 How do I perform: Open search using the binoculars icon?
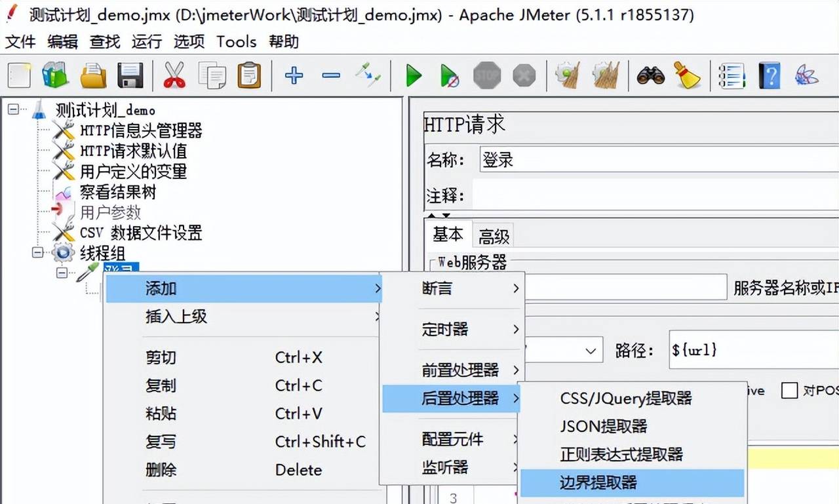[x=650, y=75]
